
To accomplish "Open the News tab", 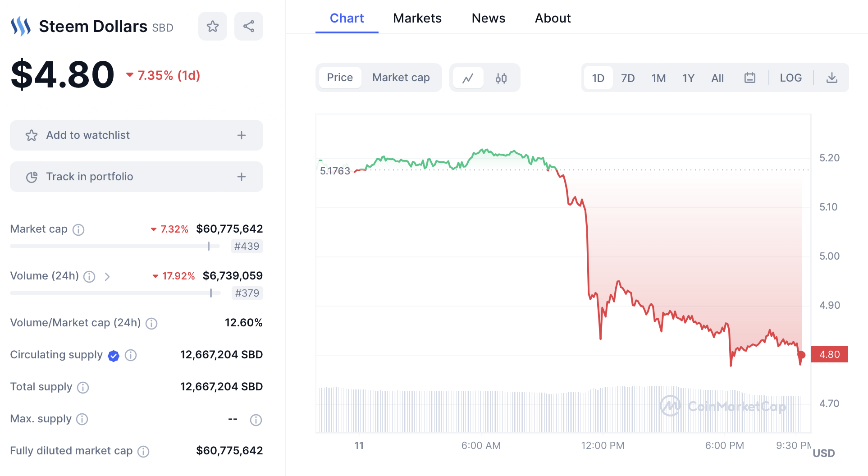I will click(x=489, y=18).
